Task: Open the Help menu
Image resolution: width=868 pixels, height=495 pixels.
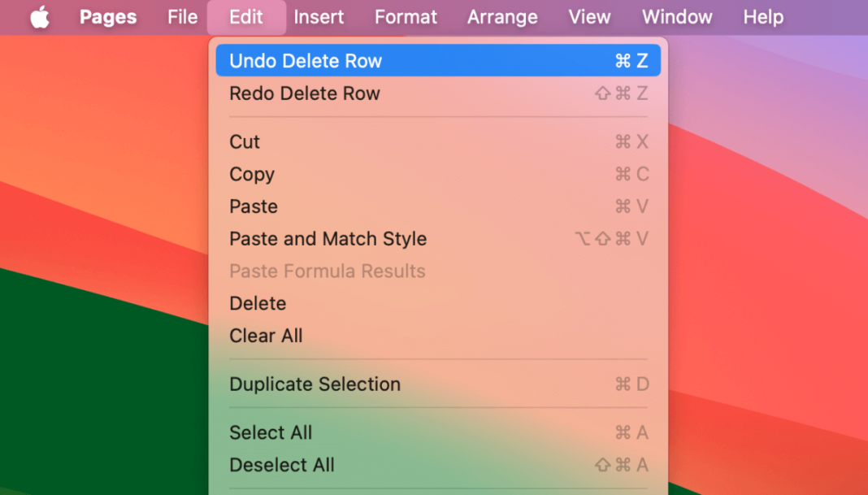Action: 762,16
